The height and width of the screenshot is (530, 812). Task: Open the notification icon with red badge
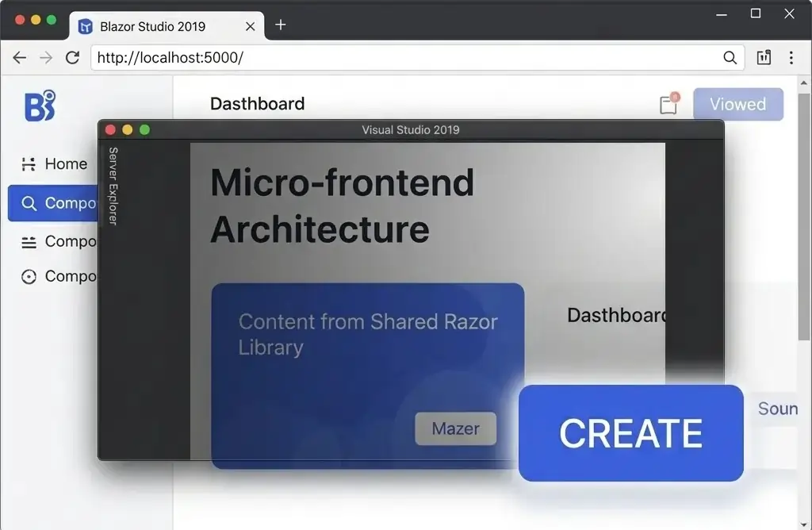tap(669, 104)
